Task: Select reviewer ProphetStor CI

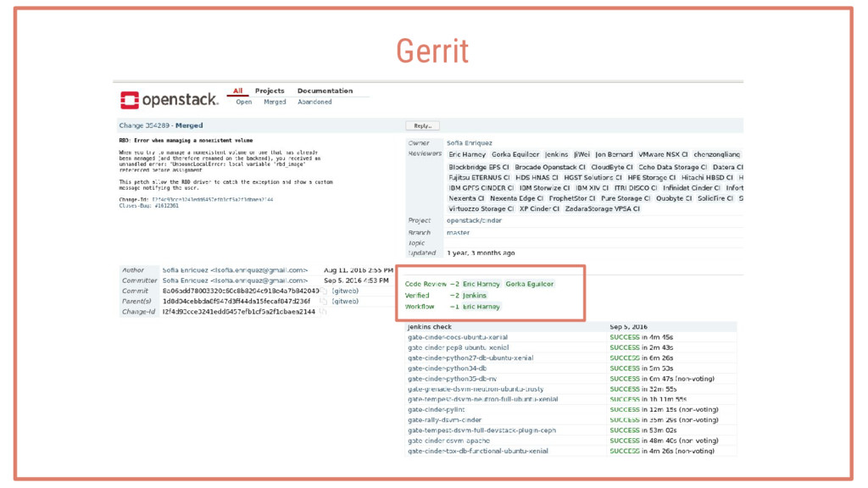Action: [572, 198]
